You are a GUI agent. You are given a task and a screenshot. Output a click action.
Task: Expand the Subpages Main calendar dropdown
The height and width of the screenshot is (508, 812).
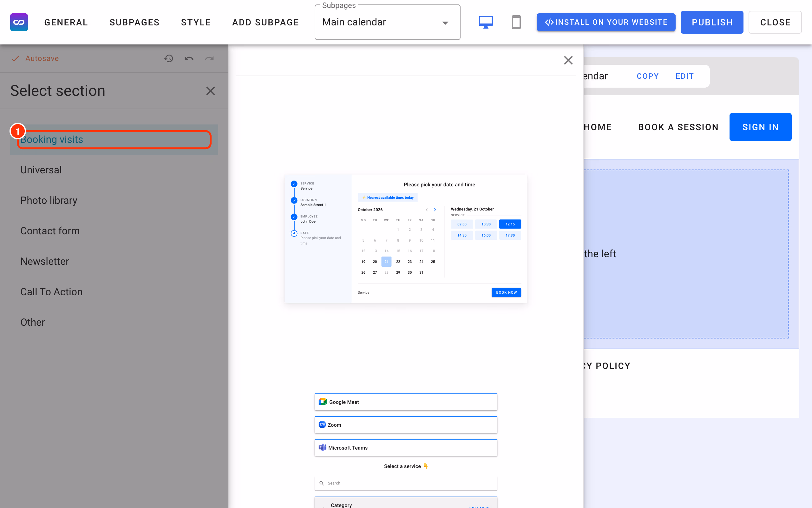click(388, 22)
